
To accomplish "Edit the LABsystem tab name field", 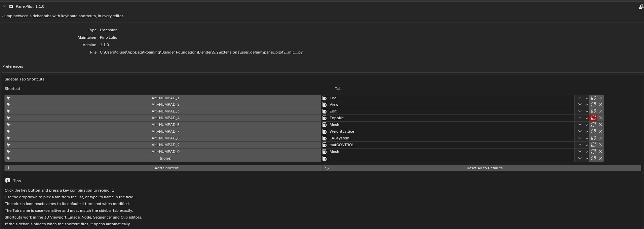I will pyautogui.click(x=448, y=138).
